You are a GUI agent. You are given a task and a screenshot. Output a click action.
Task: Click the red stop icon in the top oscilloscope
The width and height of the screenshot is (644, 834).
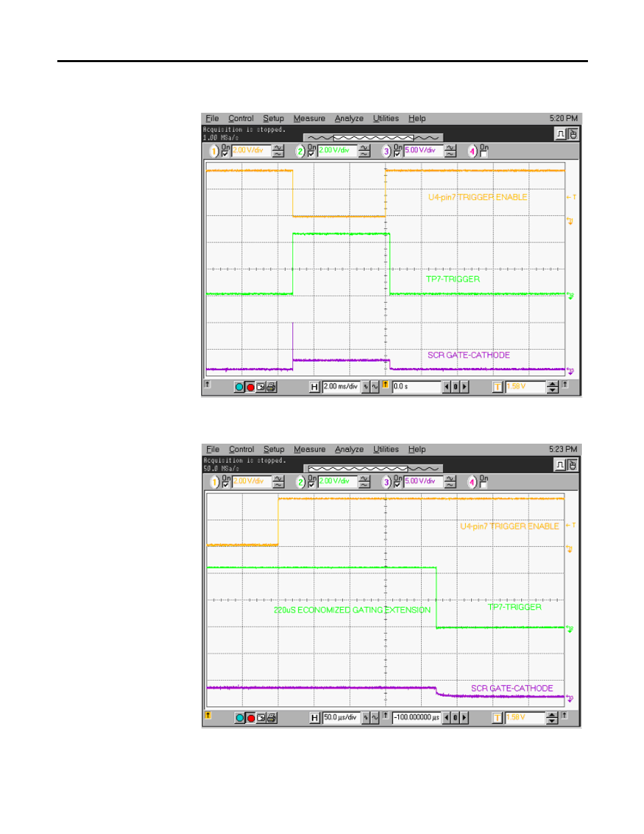pos(250,387)
